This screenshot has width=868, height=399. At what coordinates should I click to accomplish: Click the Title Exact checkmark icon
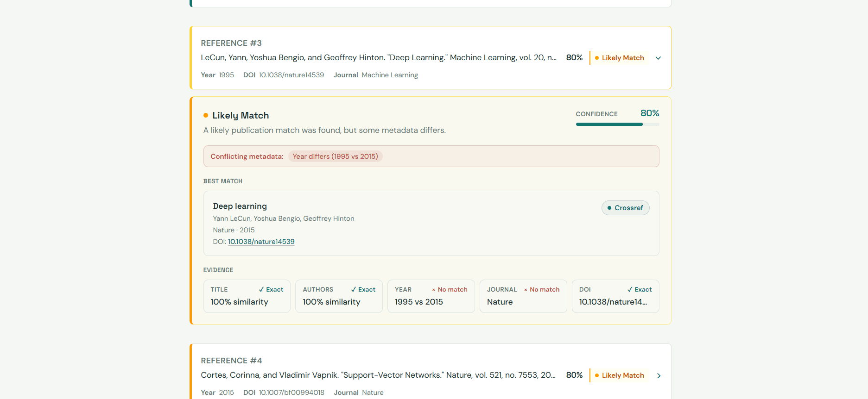[261, 289]
